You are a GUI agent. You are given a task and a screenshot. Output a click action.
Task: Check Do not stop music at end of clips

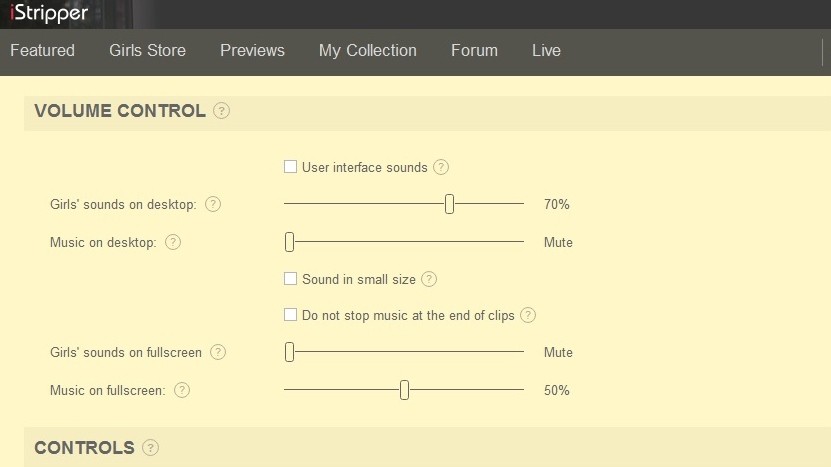[x=290, y=315]
